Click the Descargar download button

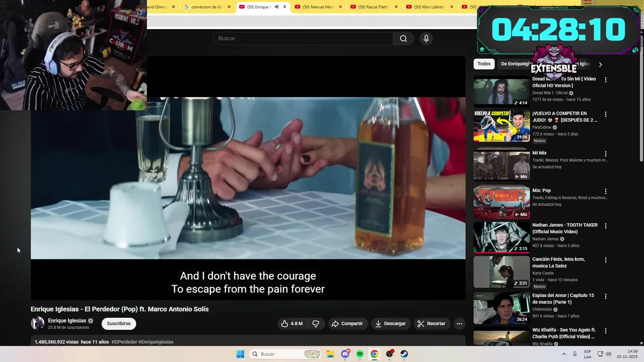(390, 324)
